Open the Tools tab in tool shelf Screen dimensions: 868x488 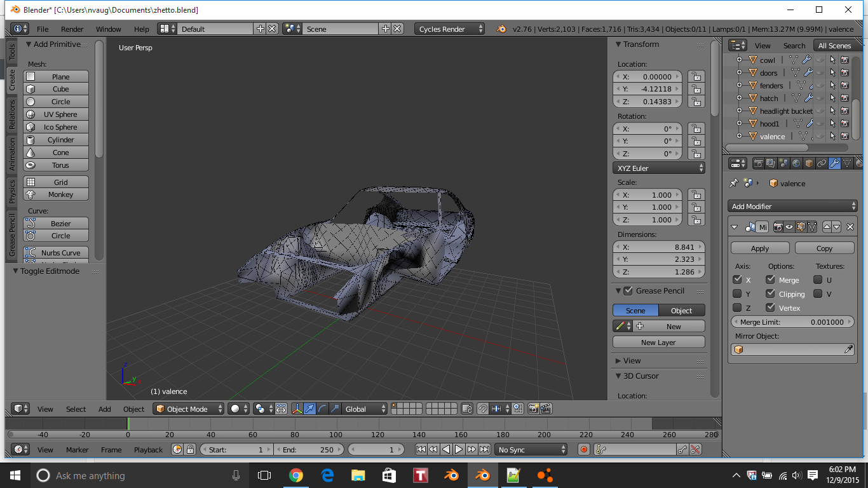11,52
